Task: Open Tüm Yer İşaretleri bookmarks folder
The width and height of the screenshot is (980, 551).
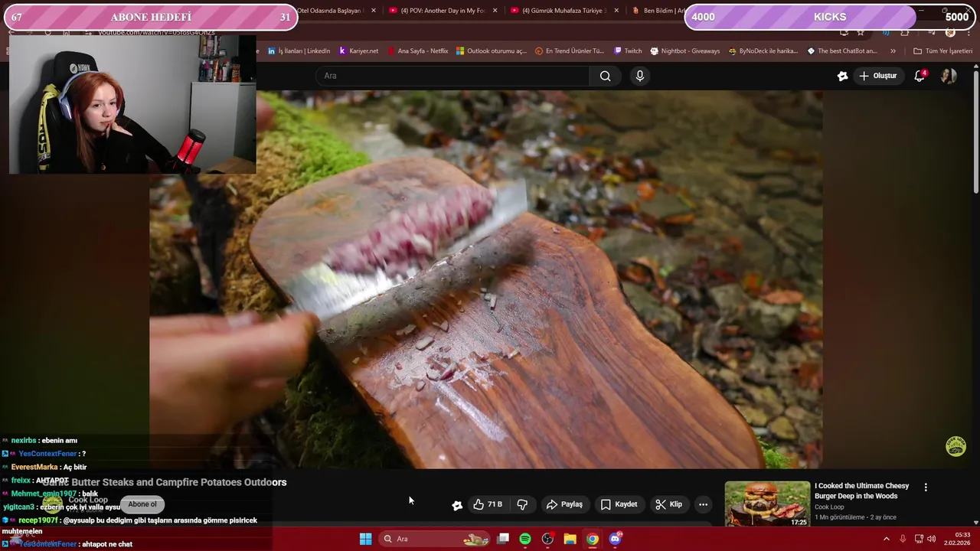Action: coord(942,51)
